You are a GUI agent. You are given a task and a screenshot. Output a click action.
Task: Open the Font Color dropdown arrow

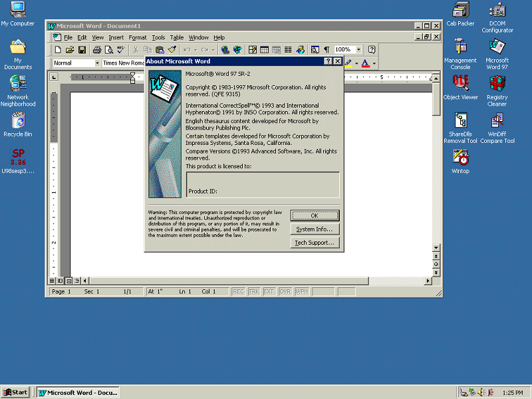tap(374, 63)
